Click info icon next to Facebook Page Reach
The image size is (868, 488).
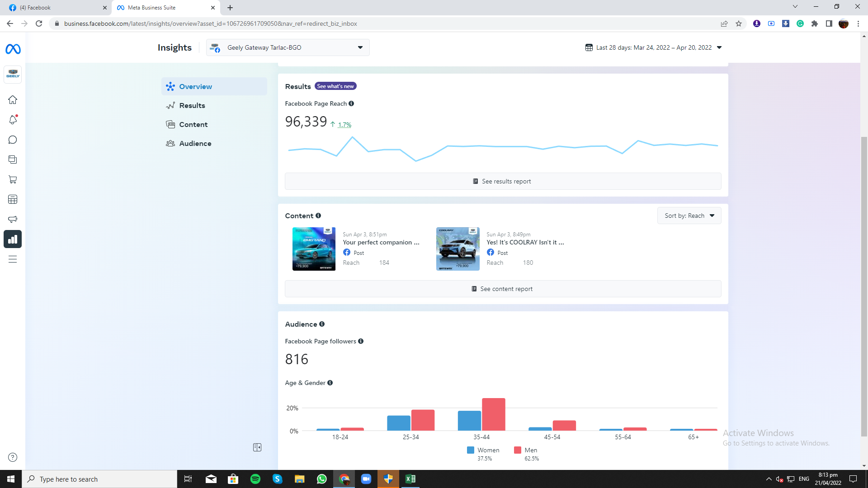click(351, 103)
